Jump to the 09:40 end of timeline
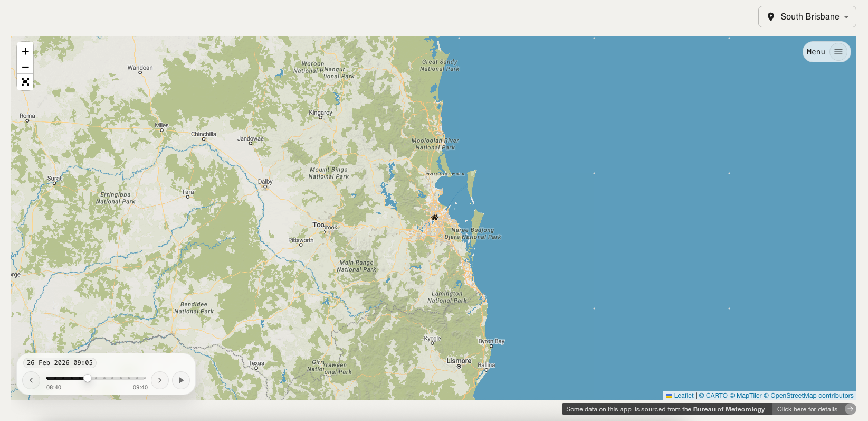 (x=145, y=378)
